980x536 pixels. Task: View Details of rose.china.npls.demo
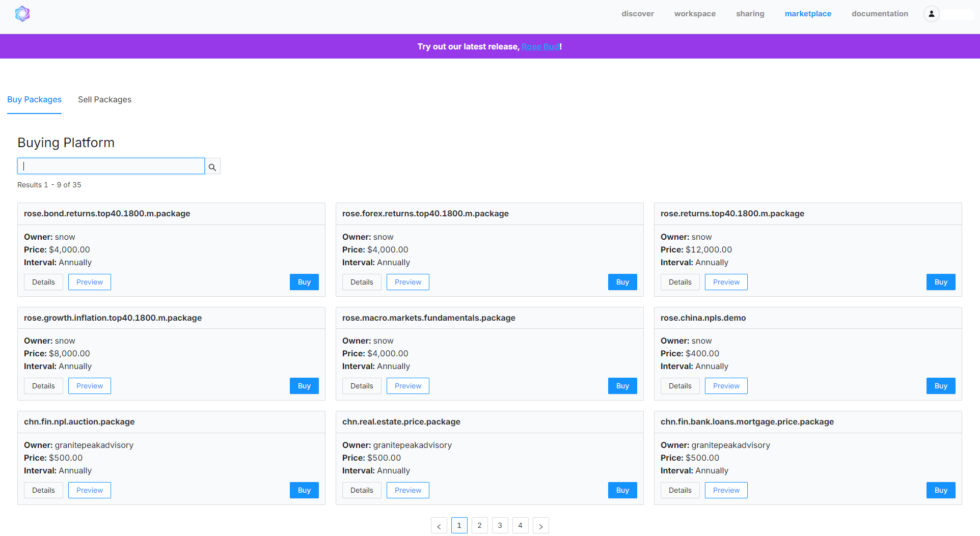click(679, 386)
